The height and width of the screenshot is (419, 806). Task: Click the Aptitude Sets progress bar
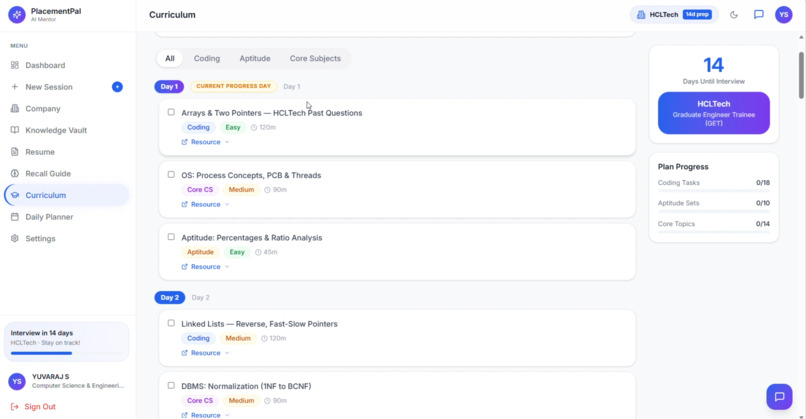point(713,211)
